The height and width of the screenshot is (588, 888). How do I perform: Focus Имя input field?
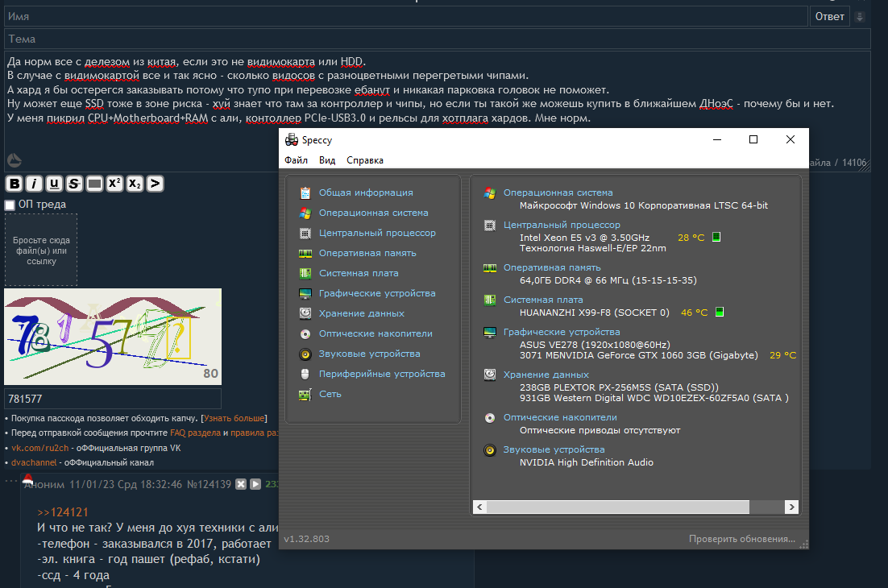[x=406, y=16]
